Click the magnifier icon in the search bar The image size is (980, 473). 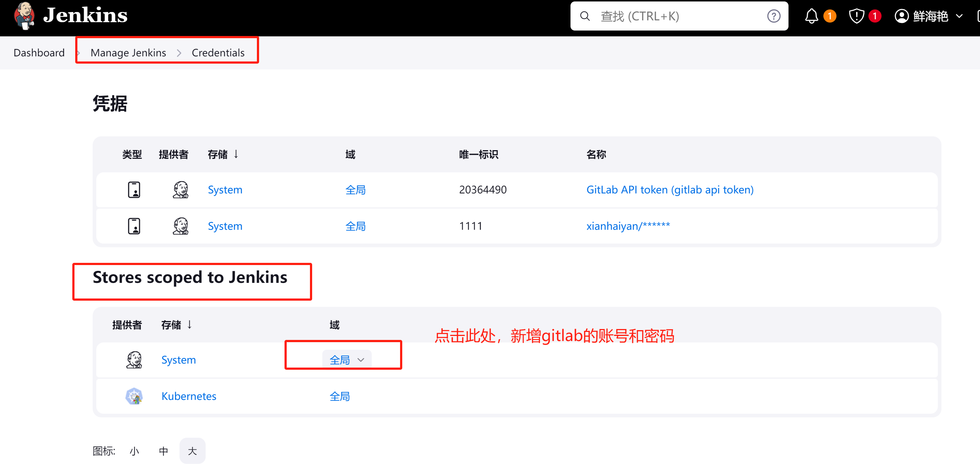coord(585,16)
